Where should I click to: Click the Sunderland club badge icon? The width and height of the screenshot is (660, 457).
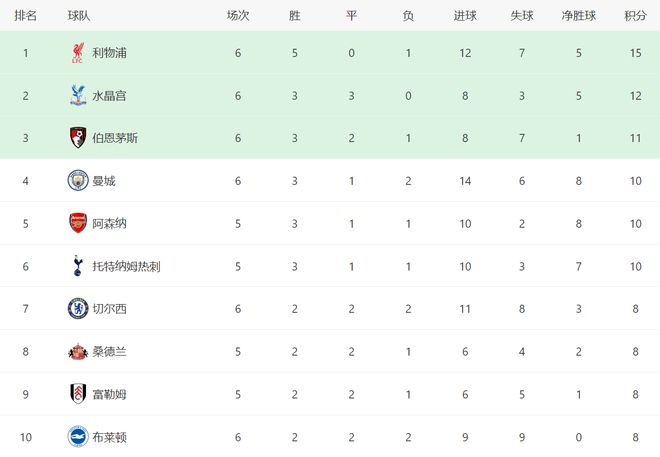(x=78, y=351)
